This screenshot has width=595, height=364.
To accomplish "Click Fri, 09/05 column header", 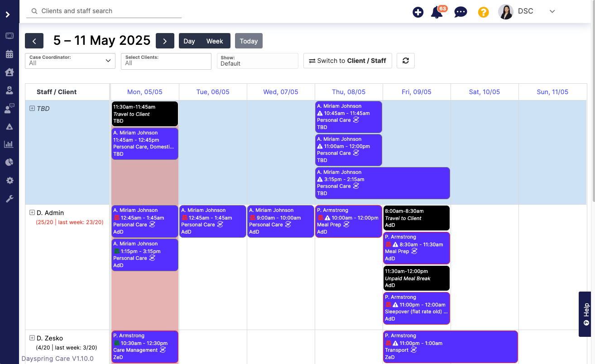I will [x=417, y=92].
